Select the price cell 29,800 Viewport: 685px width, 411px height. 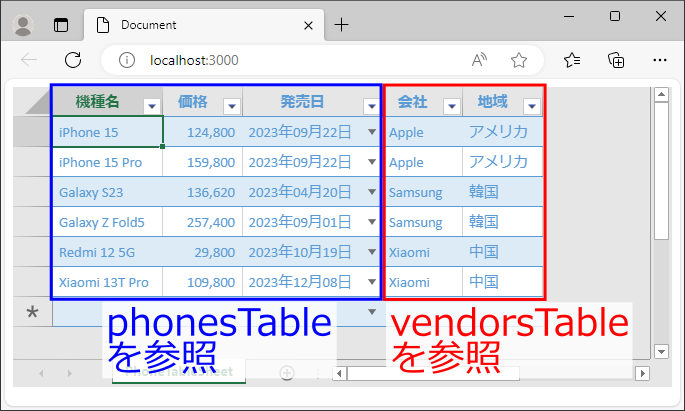point(203,252)
